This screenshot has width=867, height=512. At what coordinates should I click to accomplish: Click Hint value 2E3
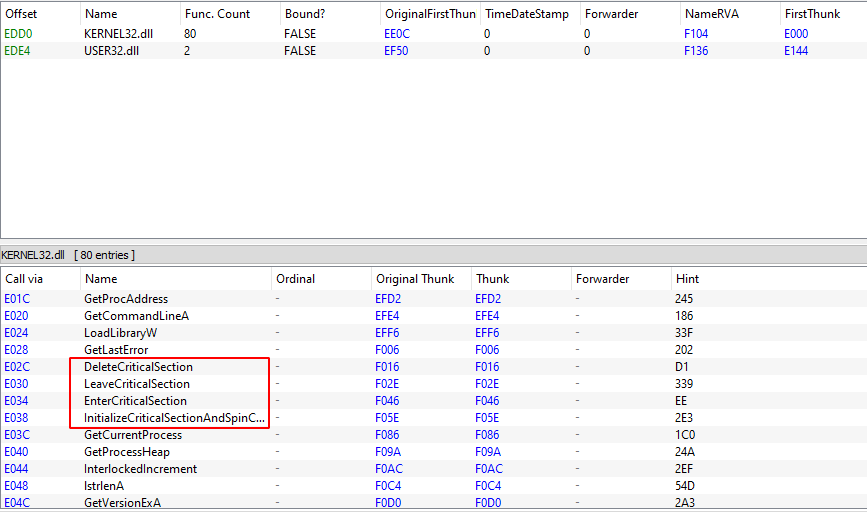tap(684, 418)
